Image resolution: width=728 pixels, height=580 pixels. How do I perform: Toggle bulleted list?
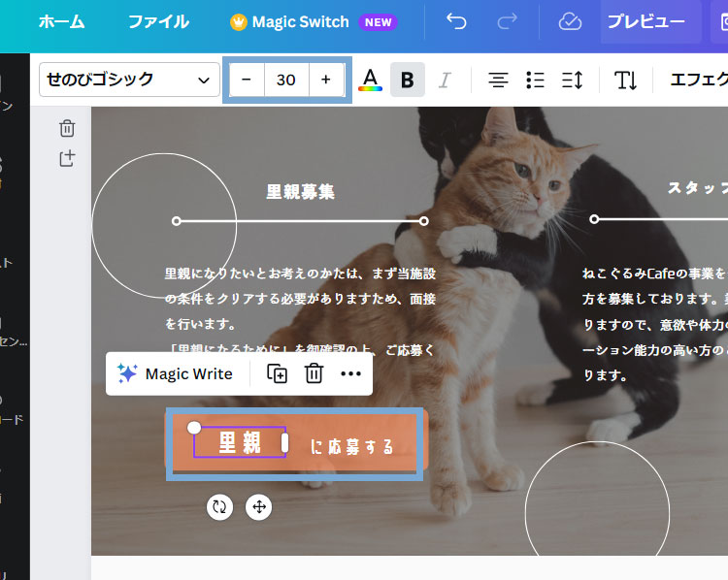(535, 80)
